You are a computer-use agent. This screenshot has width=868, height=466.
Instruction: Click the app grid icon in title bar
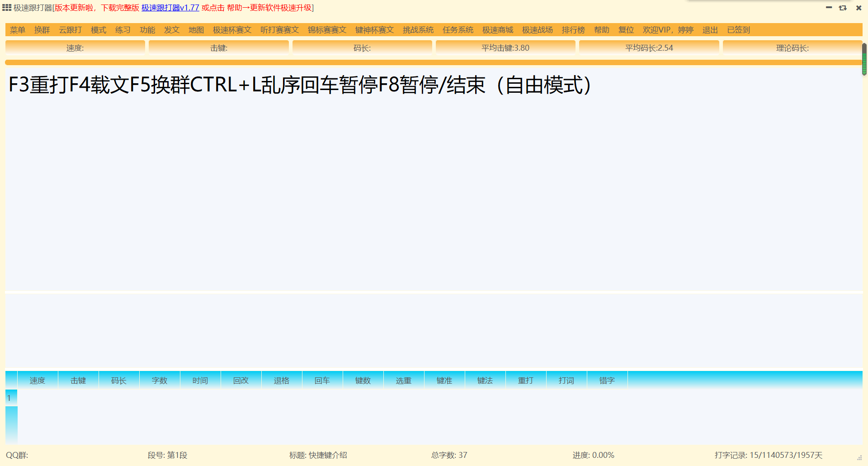(x=7, y=8)
